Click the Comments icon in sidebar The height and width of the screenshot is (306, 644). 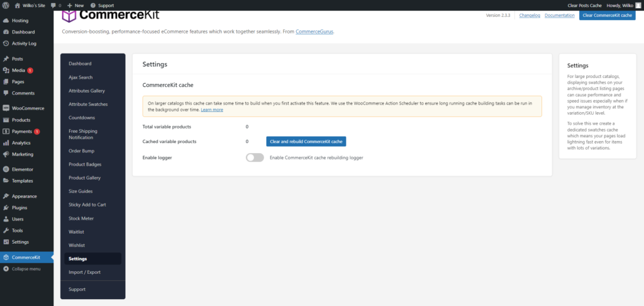tap(6, 93)
